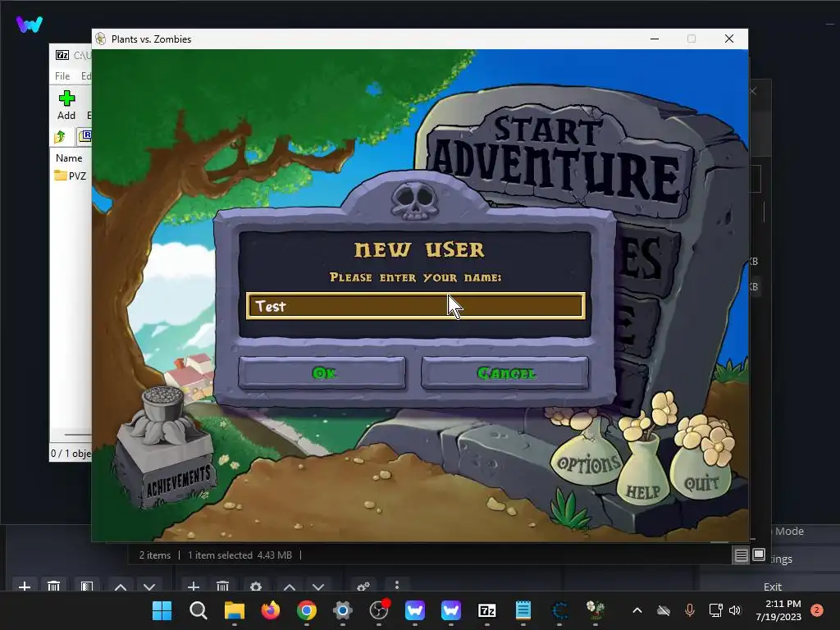The height and width of the screenshot is (630, 840).
Task: Click the Webull logo at top-left
Action: click(29, 24)
